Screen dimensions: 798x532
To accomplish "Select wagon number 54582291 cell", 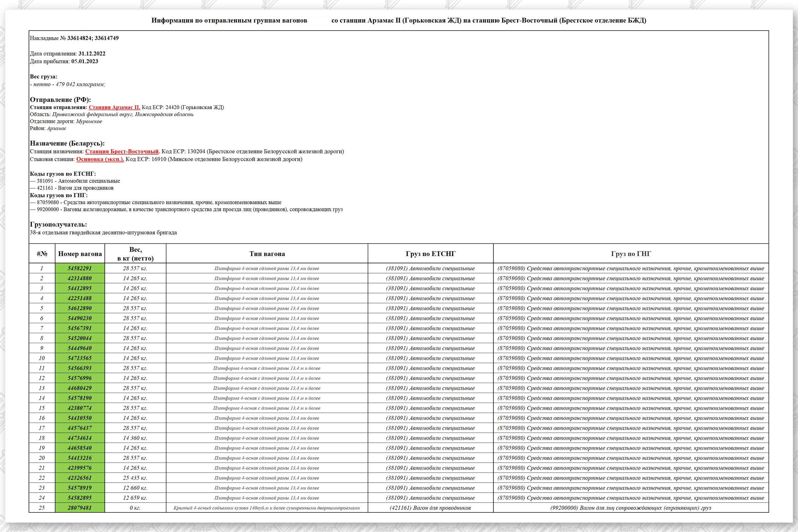I will (80, 268).
